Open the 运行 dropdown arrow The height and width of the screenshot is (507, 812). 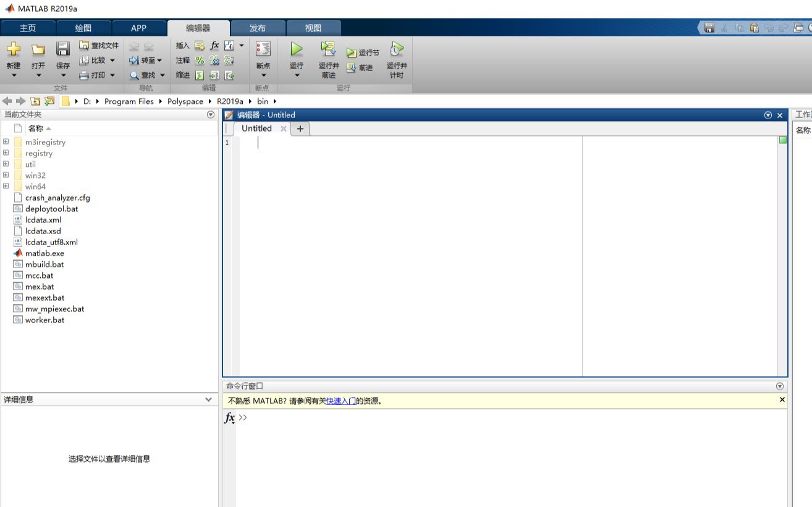click(297, 75)
